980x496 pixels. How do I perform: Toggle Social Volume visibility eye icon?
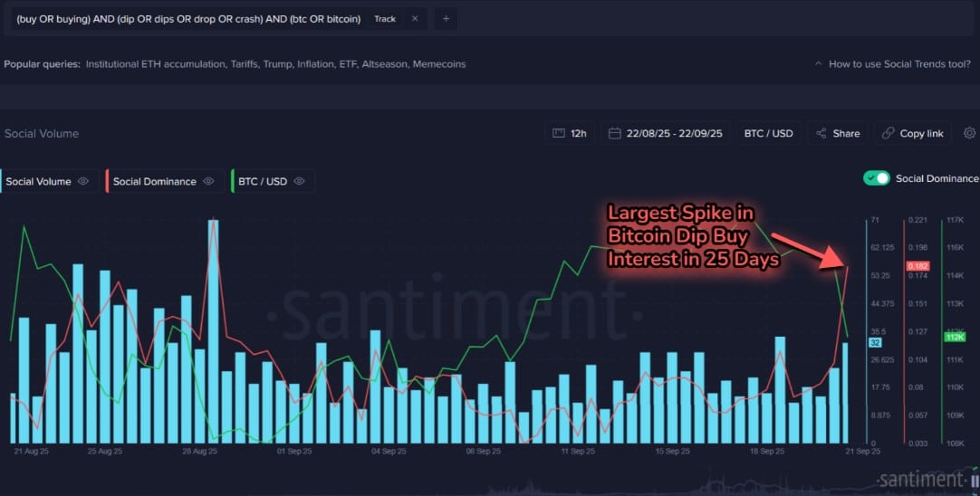coord(83,181)
